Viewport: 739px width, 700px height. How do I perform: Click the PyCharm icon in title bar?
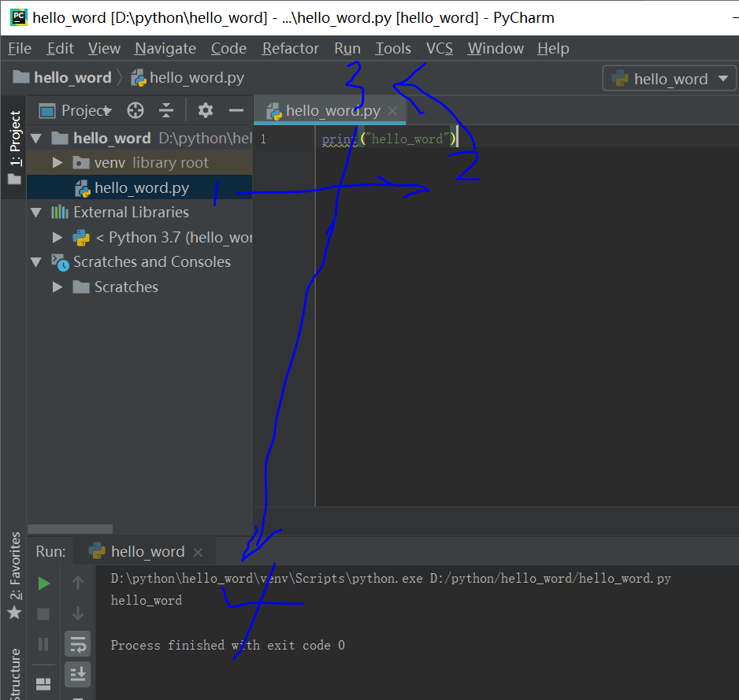click(x=19, y=17)
